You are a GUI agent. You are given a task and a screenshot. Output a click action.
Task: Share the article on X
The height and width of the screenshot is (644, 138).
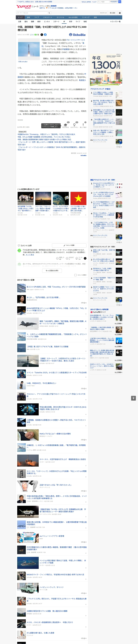coord(42,35)
